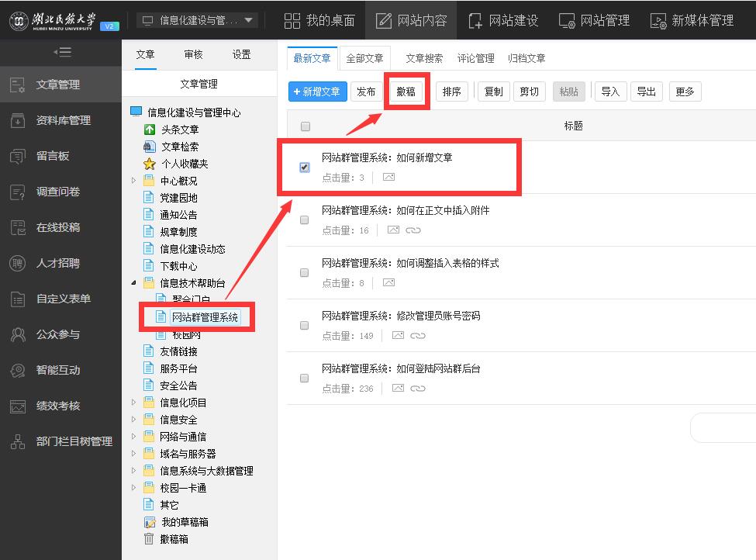
Task: Select 网站群管理系统 in the tree
Action: click(x=205, y=316)
